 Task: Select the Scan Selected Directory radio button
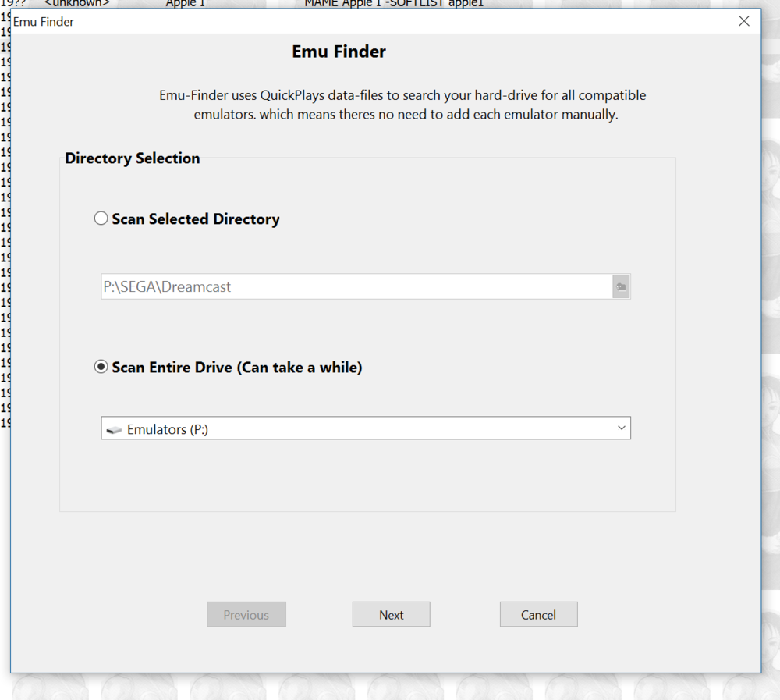coord(101,219)
